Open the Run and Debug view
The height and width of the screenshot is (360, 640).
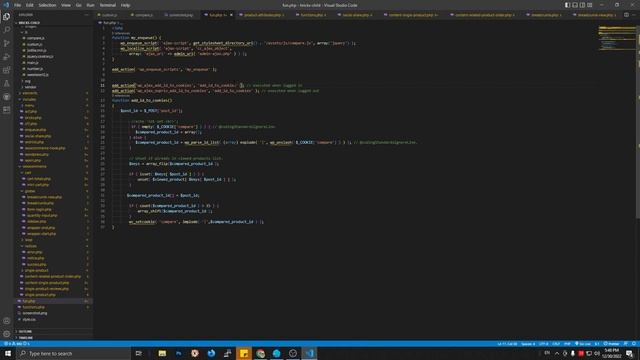point(7,57)
